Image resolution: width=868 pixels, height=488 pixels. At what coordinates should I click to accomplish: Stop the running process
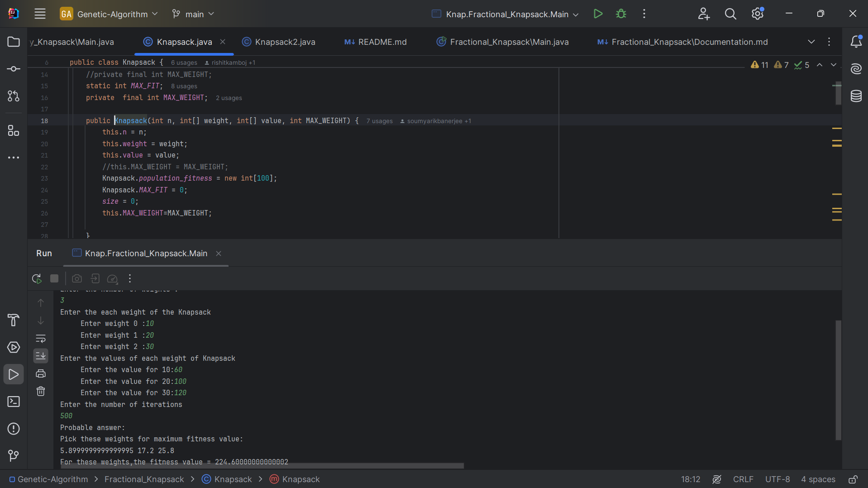(54, 278)
